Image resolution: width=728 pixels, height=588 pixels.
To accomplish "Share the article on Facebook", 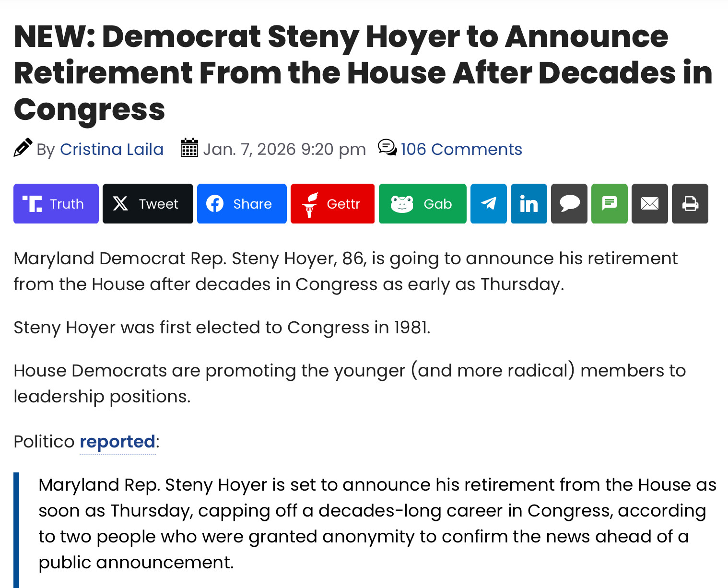I will click(x=242, y=204).
